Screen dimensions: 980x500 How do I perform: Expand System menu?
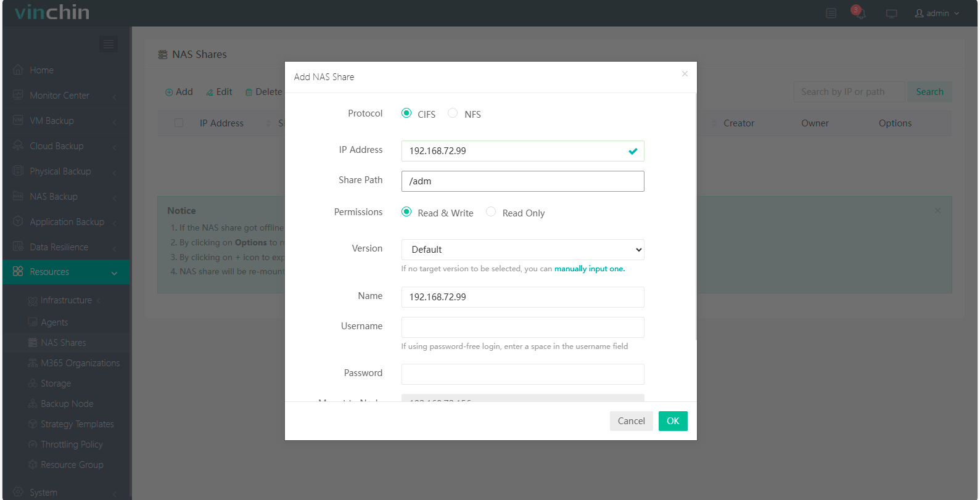65,492
